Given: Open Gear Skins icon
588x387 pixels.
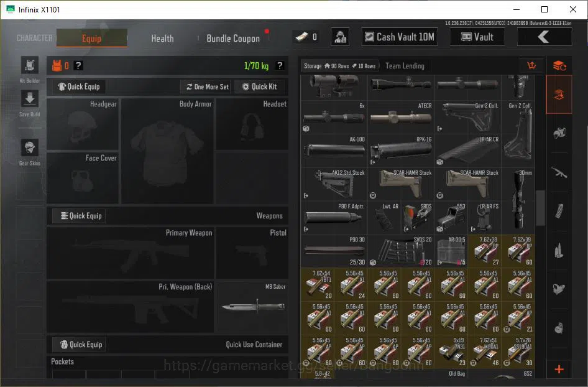Looking at the screenshot, I should click(30, 147).
